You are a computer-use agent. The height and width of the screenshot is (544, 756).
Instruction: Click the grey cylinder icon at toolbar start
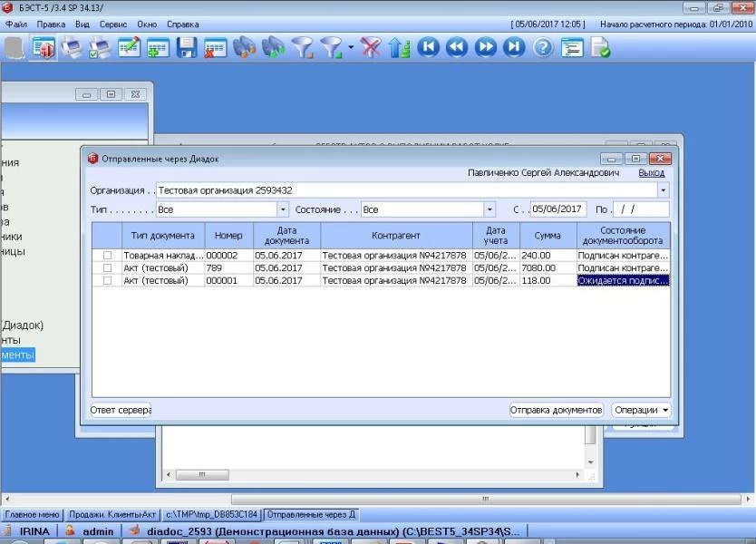15,48
